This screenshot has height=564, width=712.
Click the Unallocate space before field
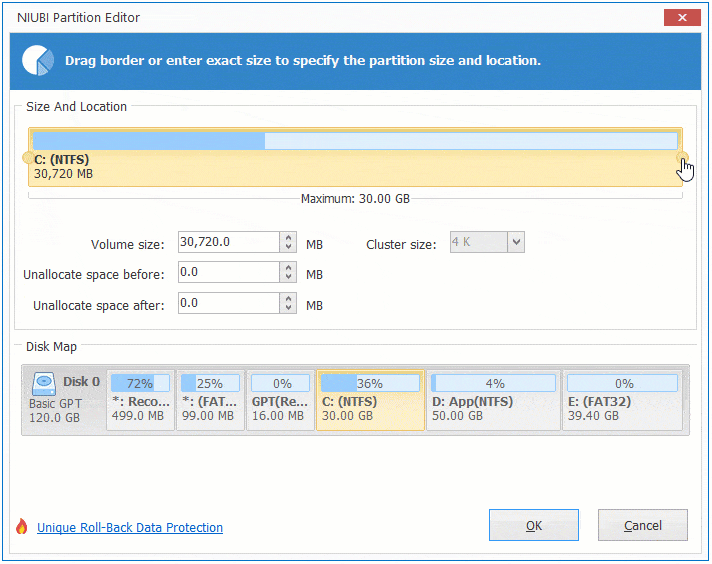(228, 273)
